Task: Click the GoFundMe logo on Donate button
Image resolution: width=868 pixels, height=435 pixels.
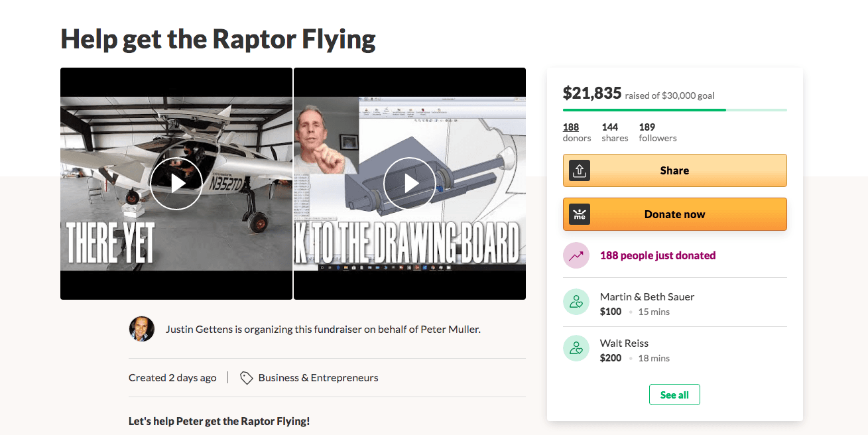Action: point(579,214)
